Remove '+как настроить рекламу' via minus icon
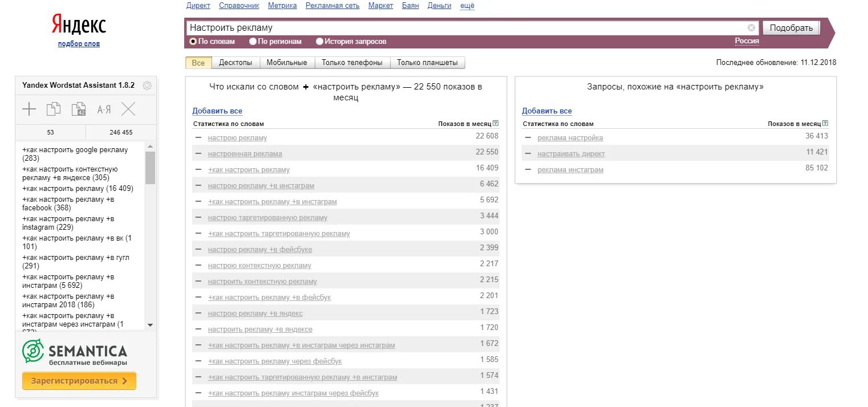 pyautogui.click(x=198, y=169)
